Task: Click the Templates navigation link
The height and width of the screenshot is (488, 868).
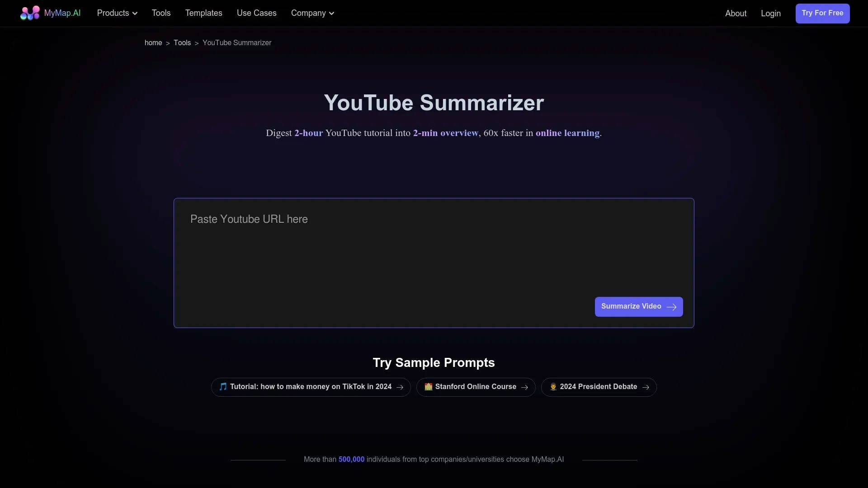Action: tap(203, 13)
